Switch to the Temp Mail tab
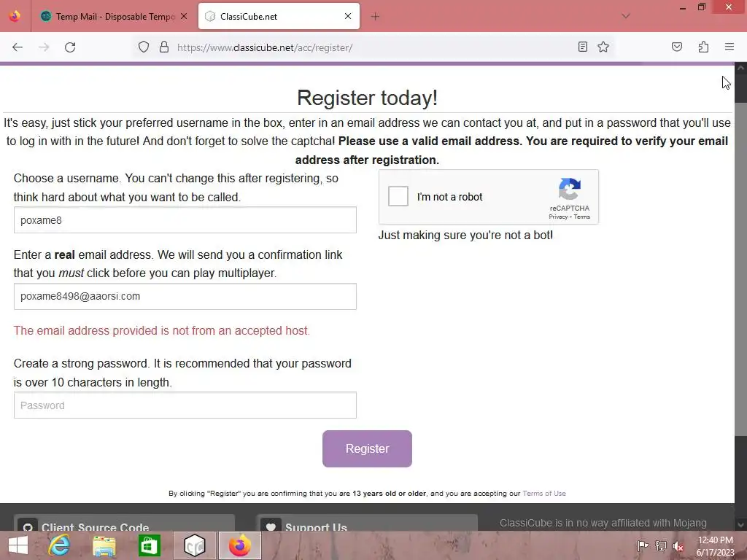 pyautogui.click(x=113, y=16)
